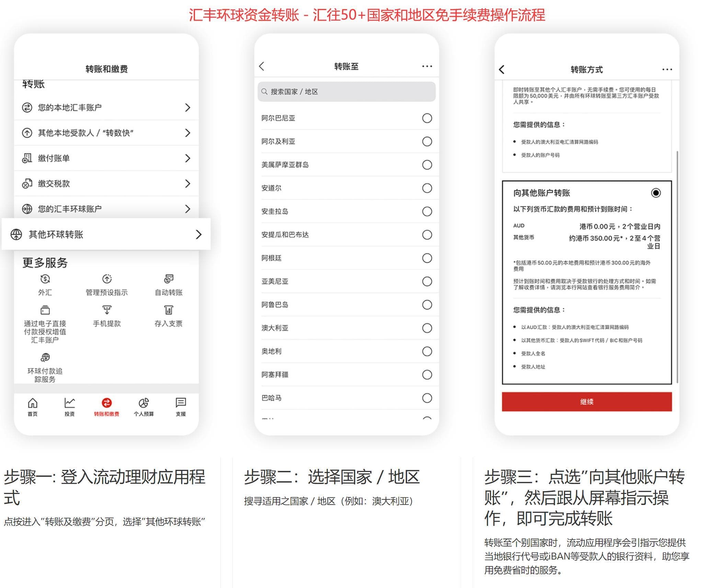
Task: Select the 阿根廷 radio button
Action: click(x=427, y=258)
